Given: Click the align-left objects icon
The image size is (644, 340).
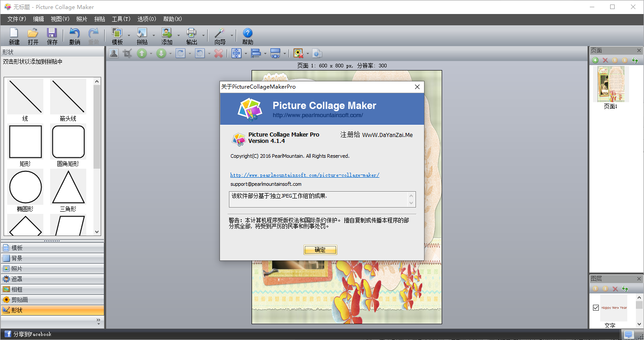Looking at the screenshot, I should [256, 53].
